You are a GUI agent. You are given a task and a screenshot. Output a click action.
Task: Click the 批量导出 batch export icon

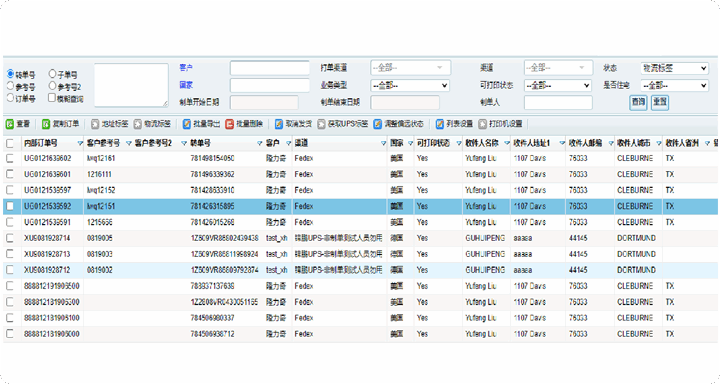[186, 124]
